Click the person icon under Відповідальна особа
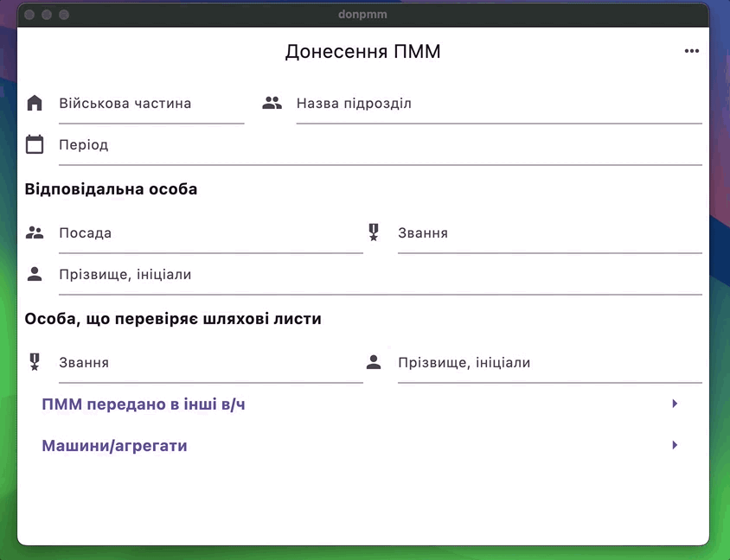The image size is (730, 560). point(35,274)
